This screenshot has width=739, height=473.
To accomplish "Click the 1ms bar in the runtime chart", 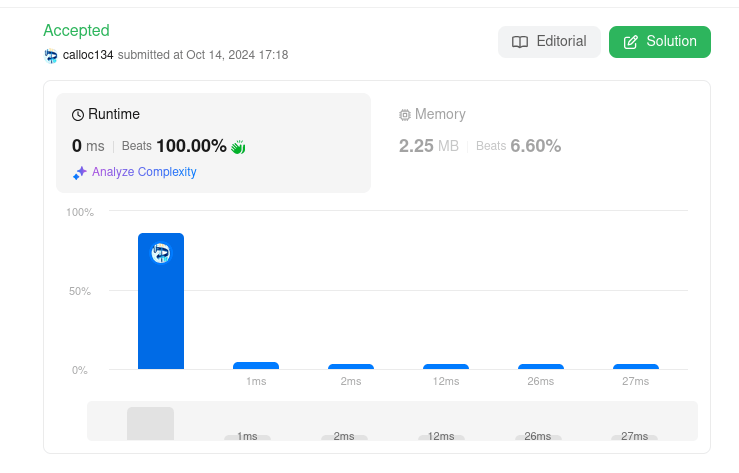I will coord(256,366).
